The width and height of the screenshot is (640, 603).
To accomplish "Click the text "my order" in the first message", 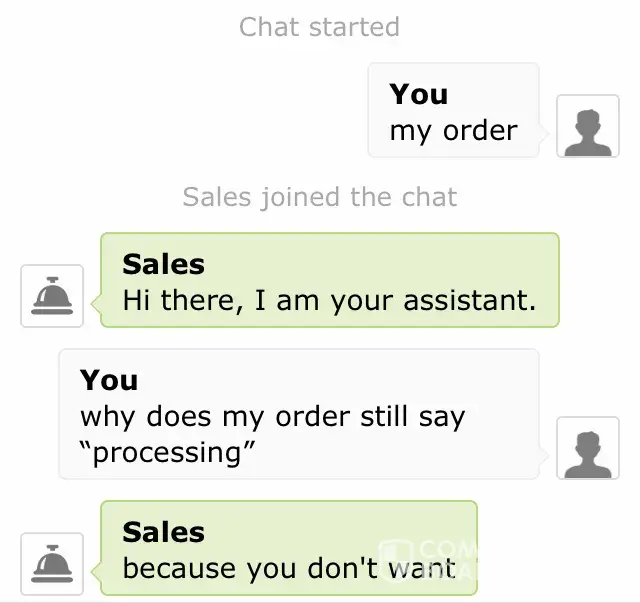I will point(453,131).
